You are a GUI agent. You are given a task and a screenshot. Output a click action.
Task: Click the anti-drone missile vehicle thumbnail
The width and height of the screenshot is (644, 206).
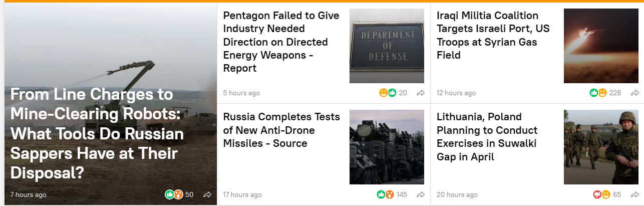point(387,147)
